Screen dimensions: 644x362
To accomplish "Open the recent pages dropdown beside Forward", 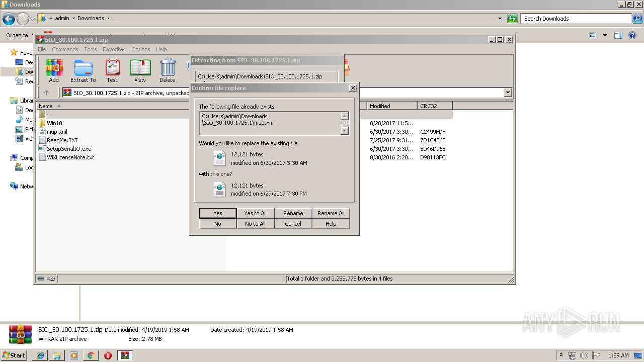I will (x=32, y=19).
